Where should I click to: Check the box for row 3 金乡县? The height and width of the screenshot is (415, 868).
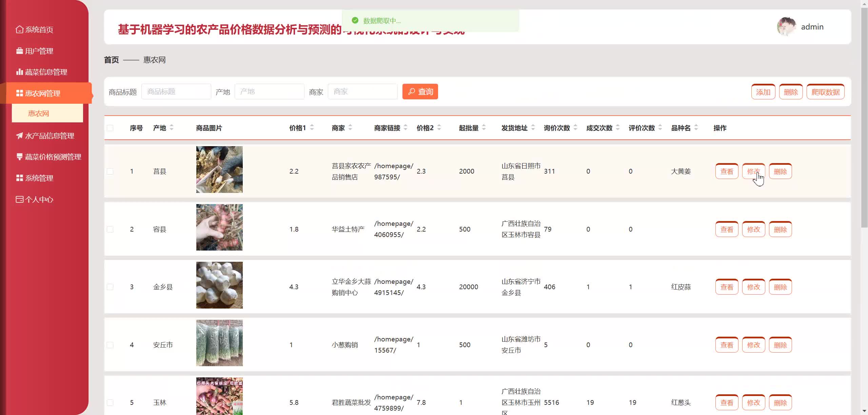point(110,287)
